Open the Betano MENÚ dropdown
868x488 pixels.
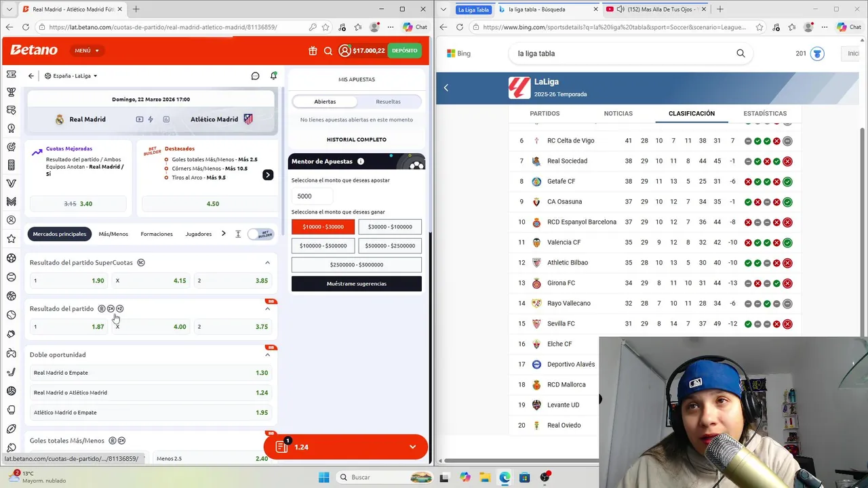(x=87, y=51)
